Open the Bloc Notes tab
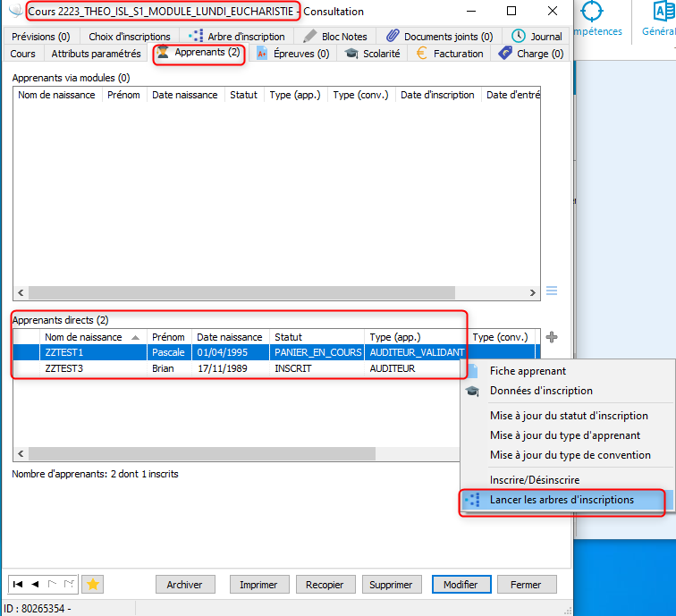This screenshot has height=616, width=676. (334, 37)
